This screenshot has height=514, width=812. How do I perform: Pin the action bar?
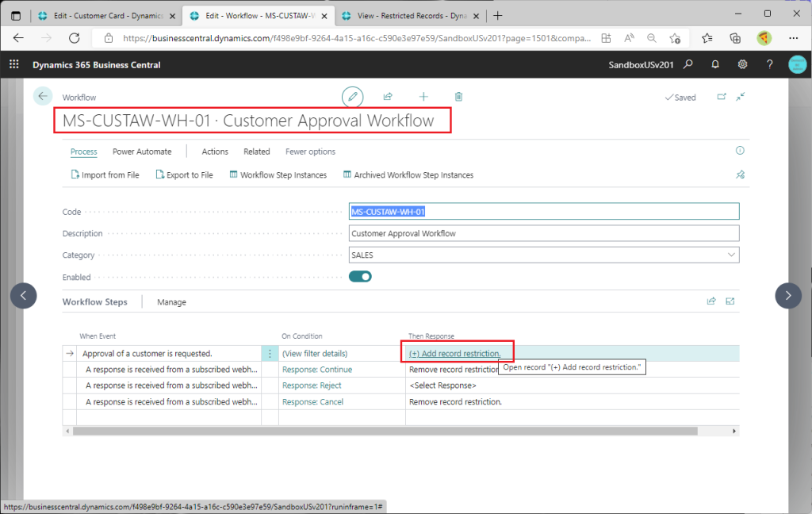pos(740,175)
